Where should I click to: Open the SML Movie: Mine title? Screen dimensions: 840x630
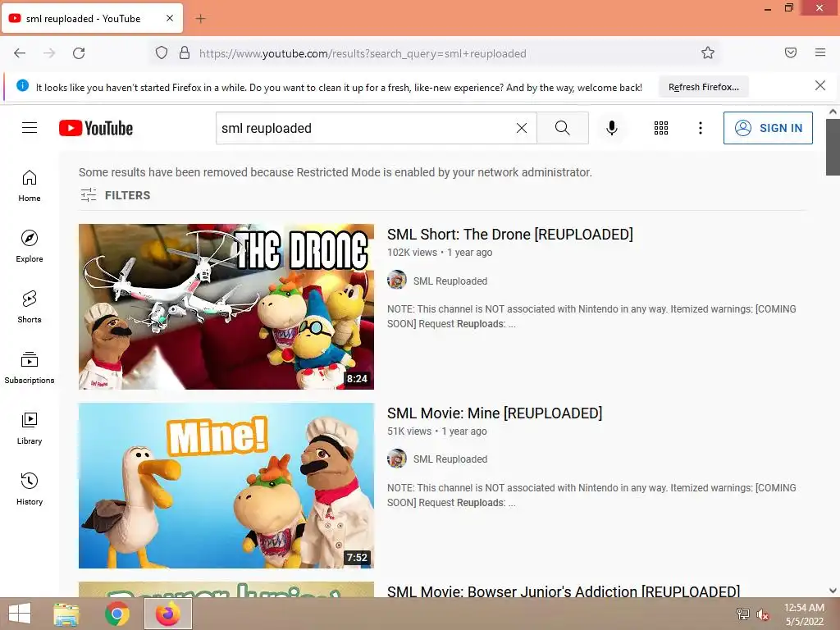pyautogui.click(x=495, y=413)
